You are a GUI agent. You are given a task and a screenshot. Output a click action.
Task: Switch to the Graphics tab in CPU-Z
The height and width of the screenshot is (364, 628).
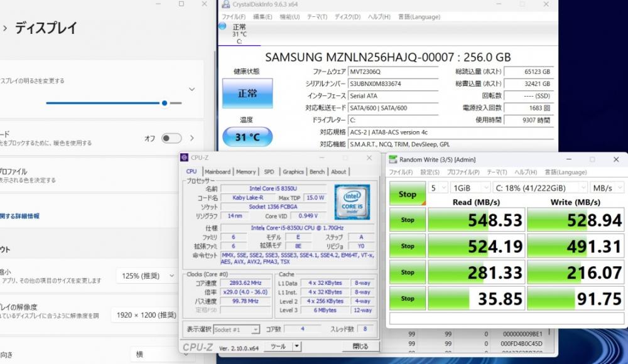point(293,171)
